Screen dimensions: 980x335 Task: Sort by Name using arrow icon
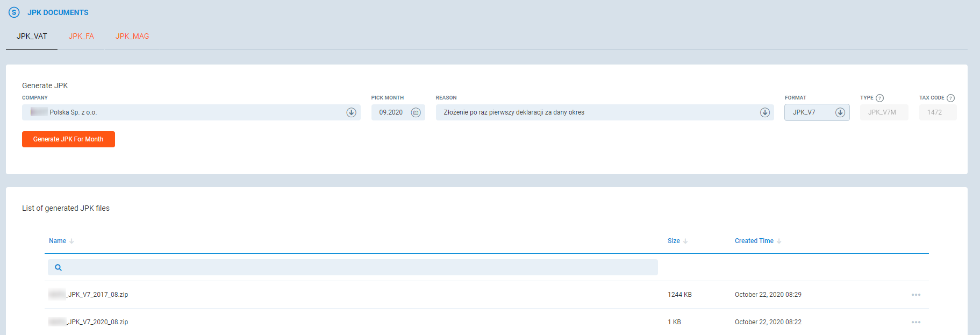pos(71,241)
